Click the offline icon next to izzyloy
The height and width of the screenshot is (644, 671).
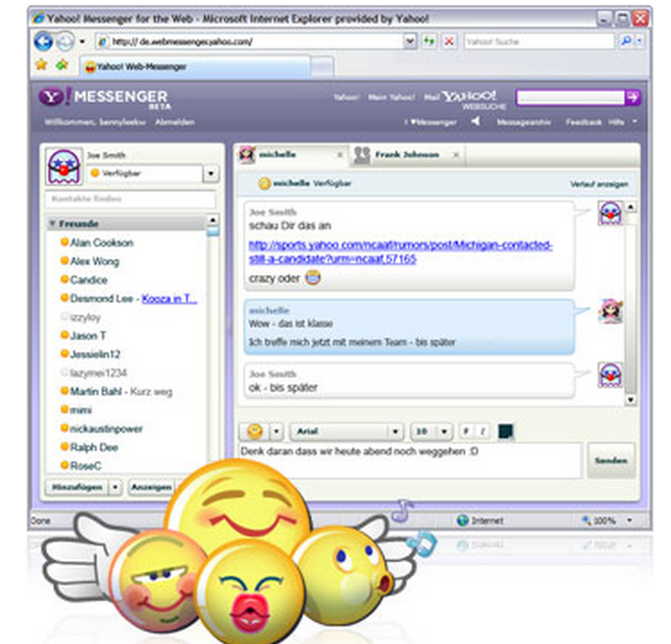tap(64, 317)
